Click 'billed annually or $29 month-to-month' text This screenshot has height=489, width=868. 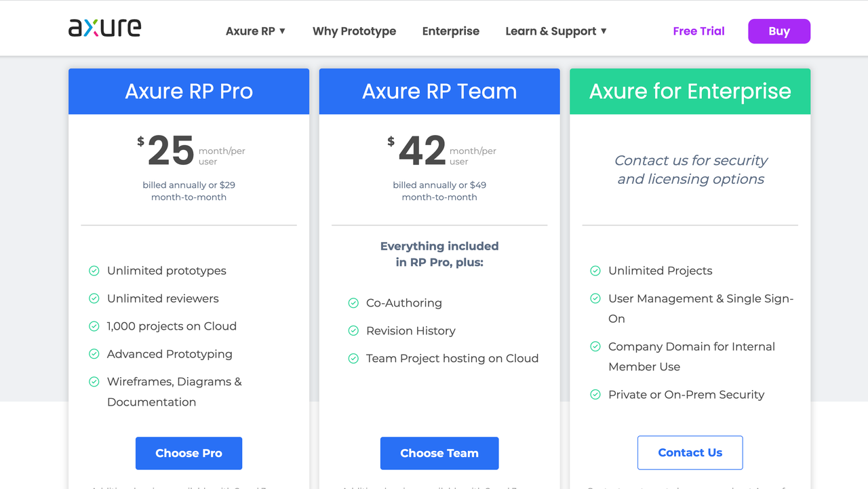[189, 191]
